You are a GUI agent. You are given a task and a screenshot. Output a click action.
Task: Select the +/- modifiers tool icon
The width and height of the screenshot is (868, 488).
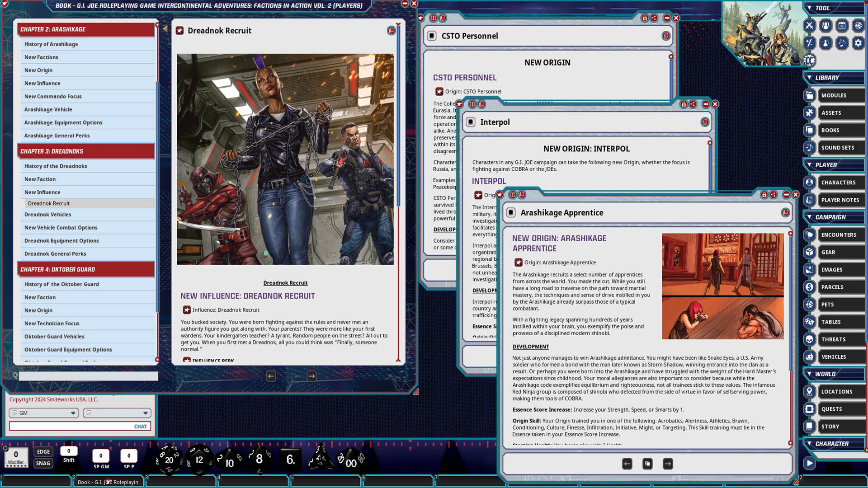(809, 43)
